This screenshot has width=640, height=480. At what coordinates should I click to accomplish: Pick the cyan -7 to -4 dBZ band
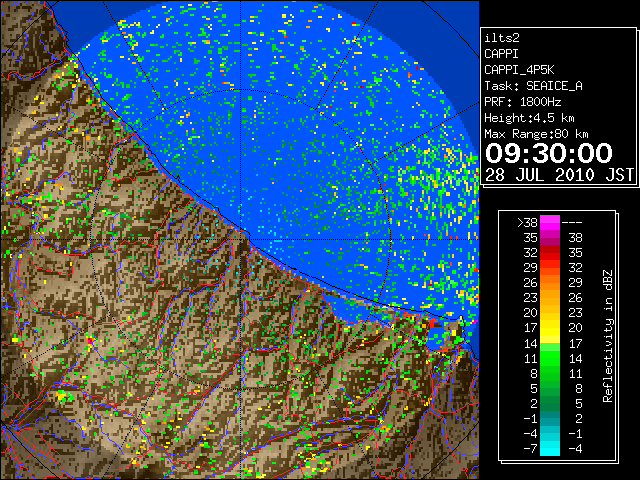550,448
